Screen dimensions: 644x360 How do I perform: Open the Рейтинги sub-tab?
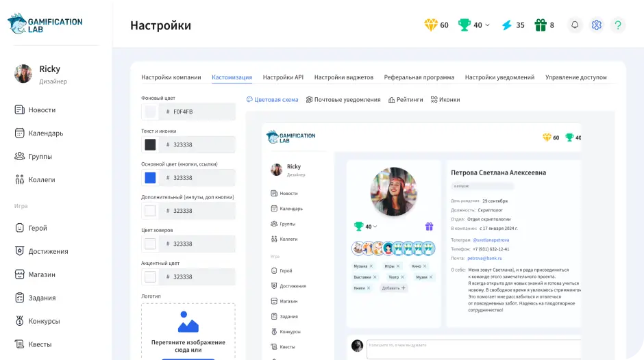406,100
